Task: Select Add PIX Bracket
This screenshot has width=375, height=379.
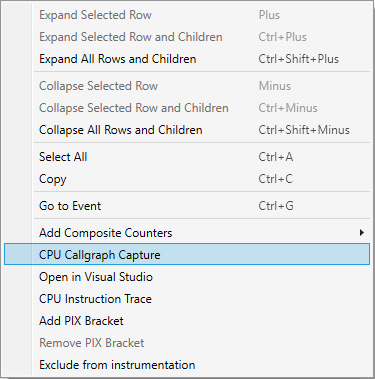Action: tap(187, 321)
